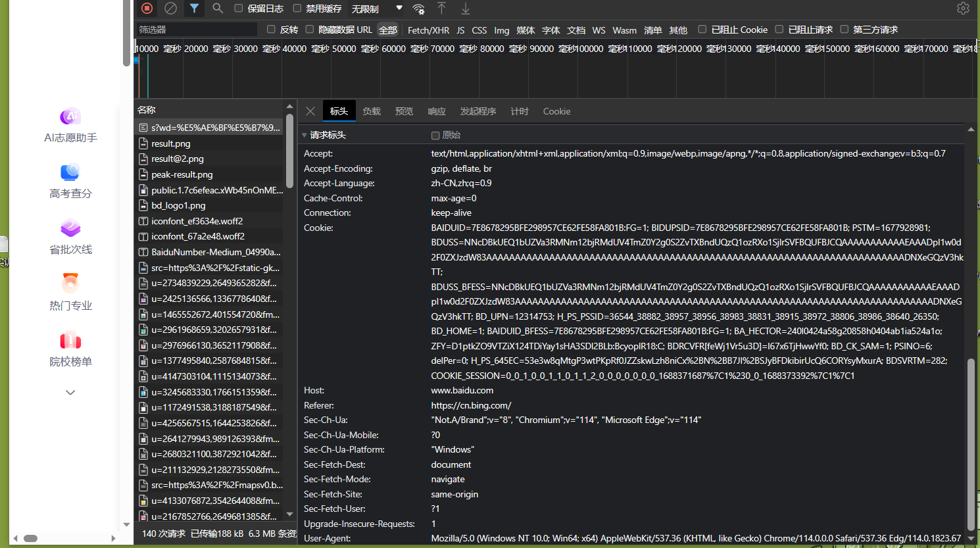
Task: Select public.1.7c6efeac request row
Action: click(x=210, y=190)
